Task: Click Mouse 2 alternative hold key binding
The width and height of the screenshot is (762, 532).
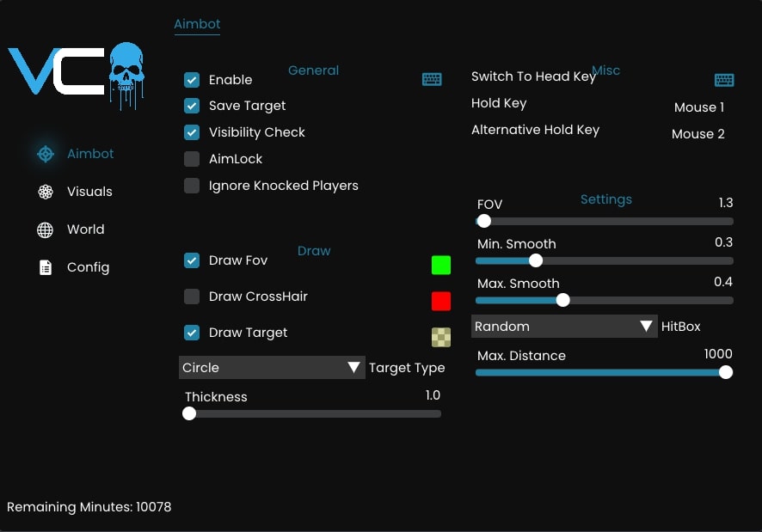Action: pos(697,134)
